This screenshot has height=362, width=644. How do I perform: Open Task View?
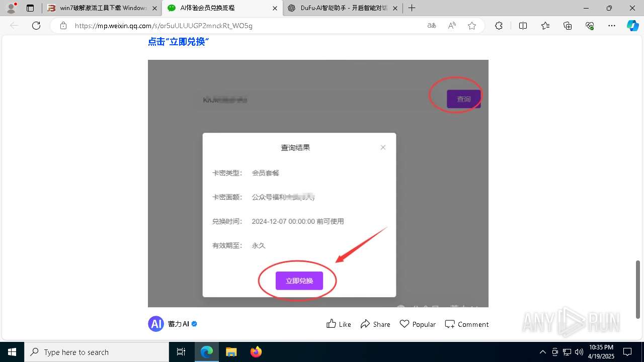181,352
